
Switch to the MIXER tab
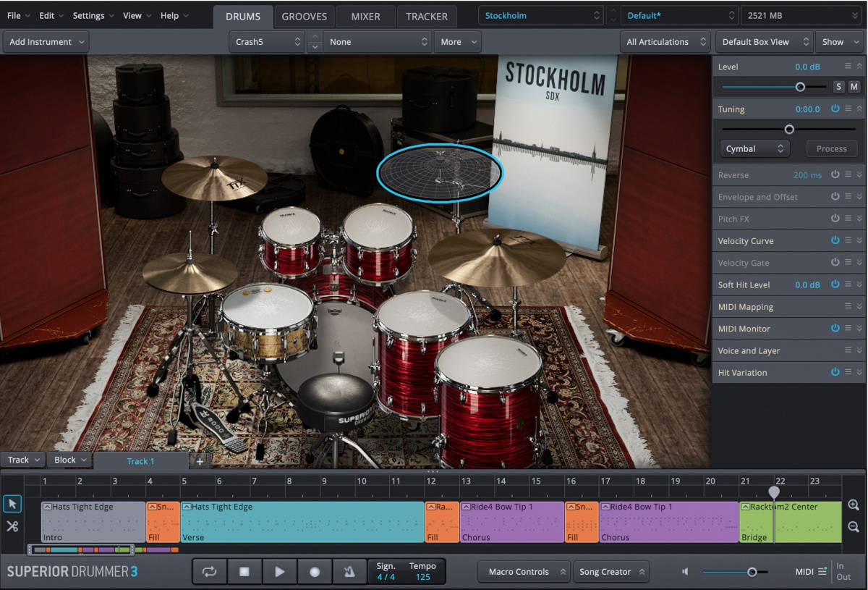[365, 16]
